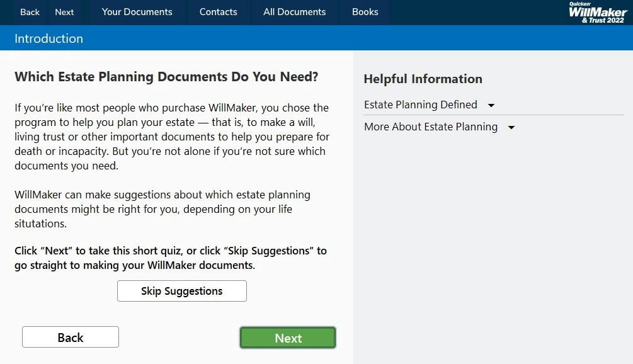633x364 pixels.
Task: Switch to the Contacts tab
Action: coord(218,12)
